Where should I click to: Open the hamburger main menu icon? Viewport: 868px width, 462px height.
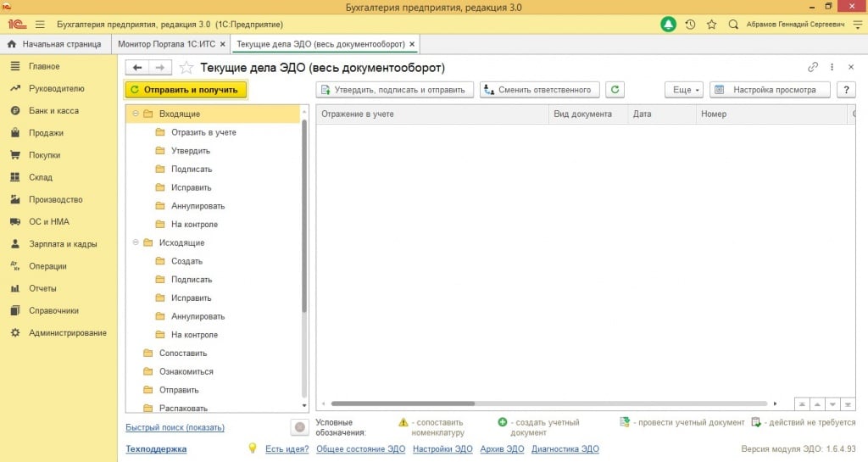coord(39,25)
